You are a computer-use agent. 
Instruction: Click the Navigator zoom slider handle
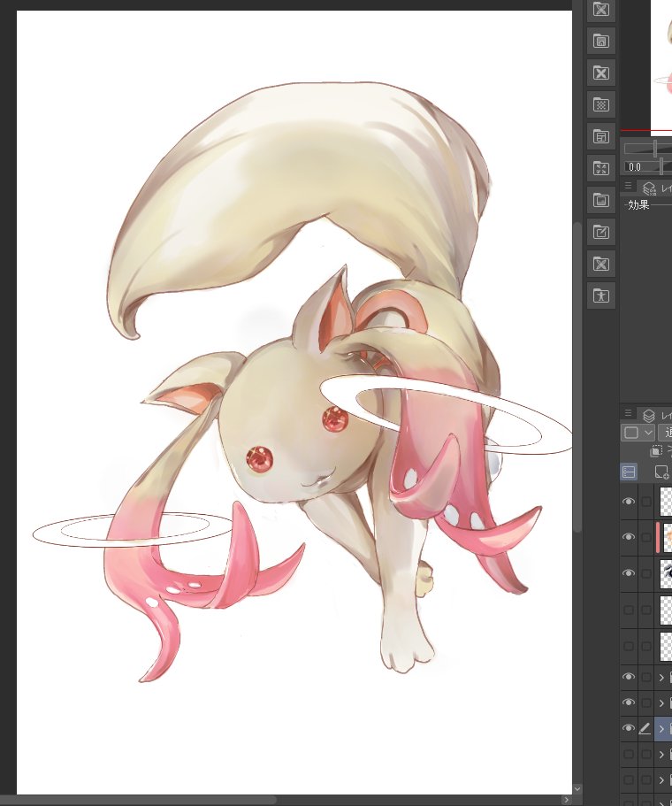click(655, 149)
